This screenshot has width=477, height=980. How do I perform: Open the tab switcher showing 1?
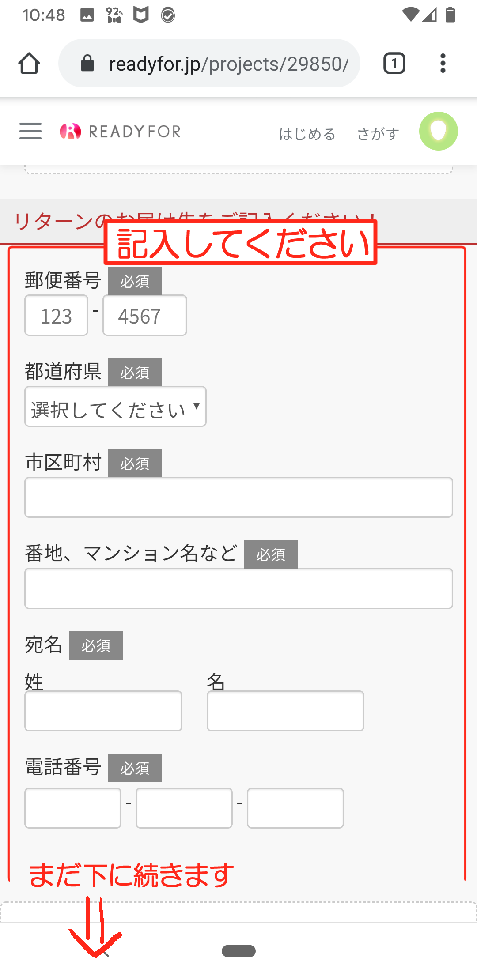(394, 63)
